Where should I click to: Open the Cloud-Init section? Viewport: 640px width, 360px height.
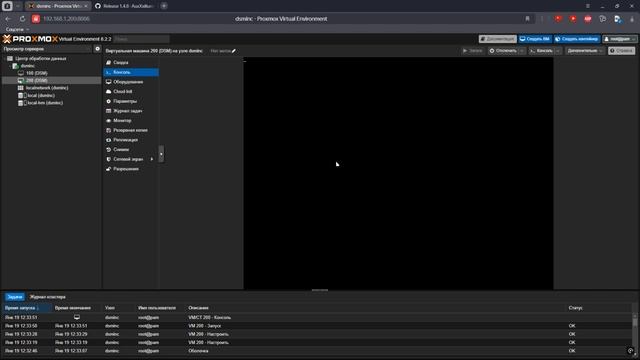tap(131, 91)
